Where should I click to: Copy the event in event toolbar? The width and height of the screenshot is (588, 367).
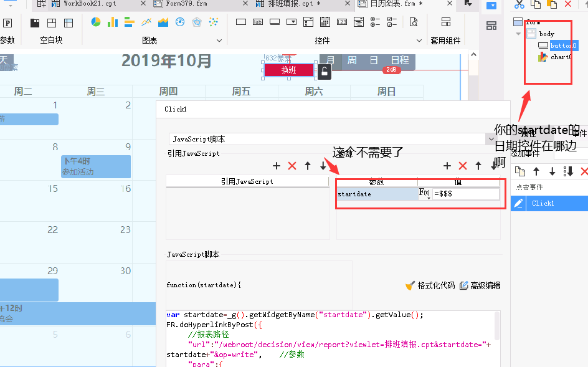pyautogui.click(x=520, y=171)
